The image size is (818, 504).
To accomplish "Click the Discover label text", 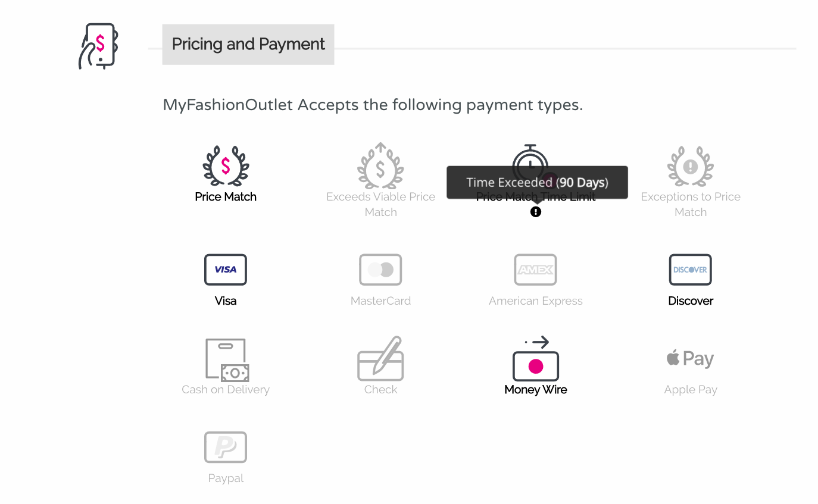I will click(x=691, y=301).
